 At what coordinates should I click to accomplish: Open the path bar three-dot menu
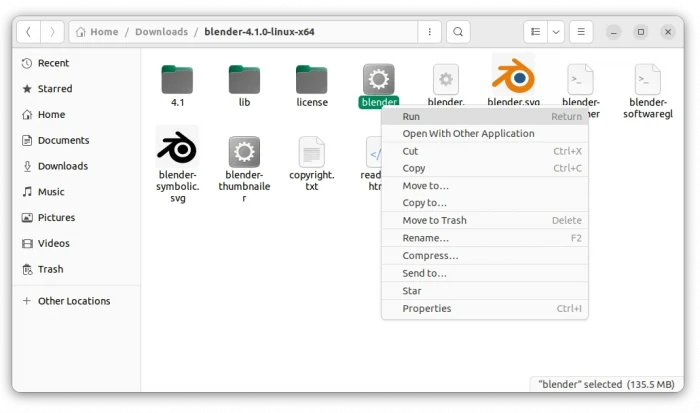click(x=430, y=32)
